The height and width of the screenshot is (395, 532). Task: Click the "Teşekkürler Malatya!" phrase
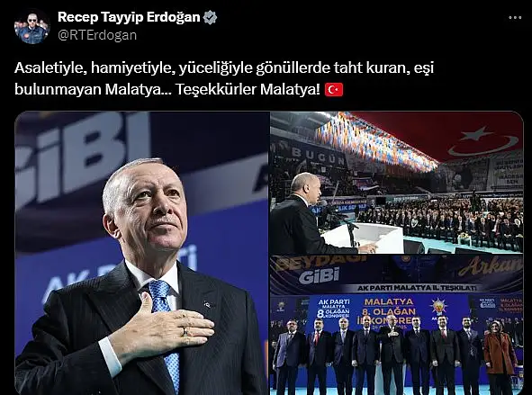click(248, 90)
